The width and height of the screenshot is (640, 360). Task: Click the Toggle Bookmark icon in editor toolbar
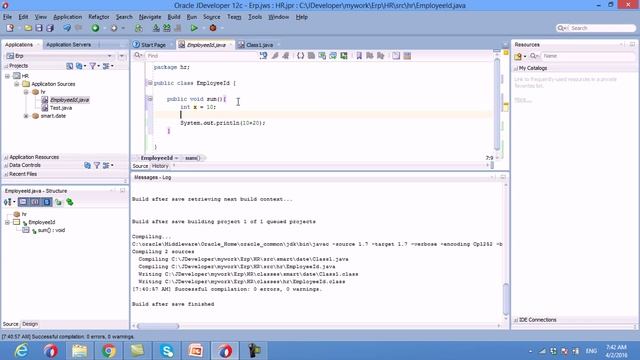tap(359, 56)
